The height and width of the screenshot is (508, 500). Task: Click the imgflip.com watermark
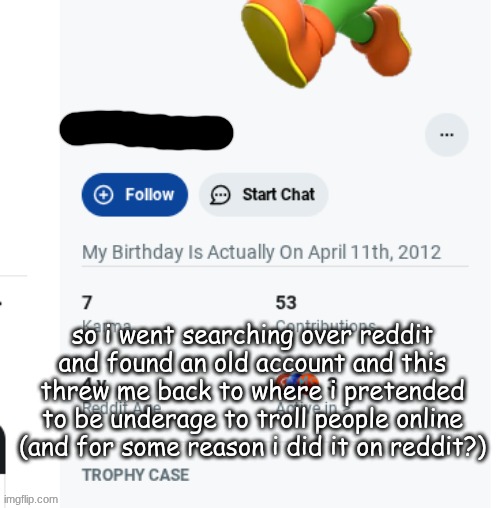31,499
